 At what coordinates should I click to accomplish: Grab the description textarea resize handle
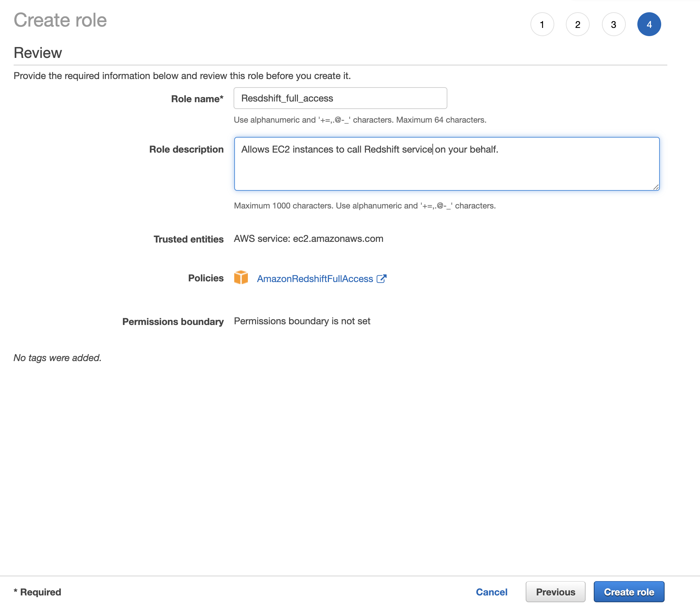tap(656, 187)
